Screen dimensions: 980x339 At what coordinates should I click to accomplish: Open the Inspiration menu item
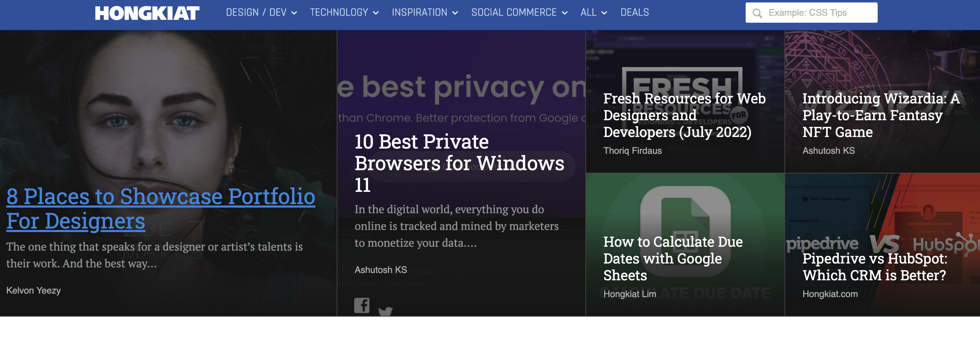pyautogui.click(x=419, y=13)
